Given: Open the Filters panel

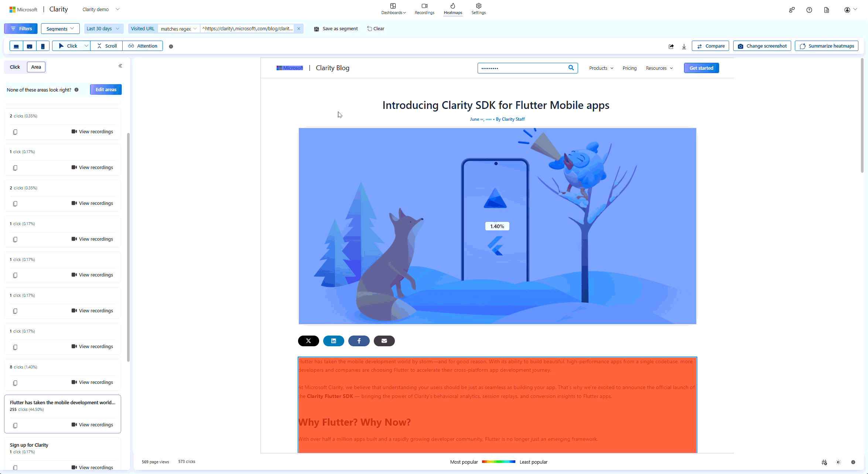Looking at the screenshot, I should click(x=21, y=28).
